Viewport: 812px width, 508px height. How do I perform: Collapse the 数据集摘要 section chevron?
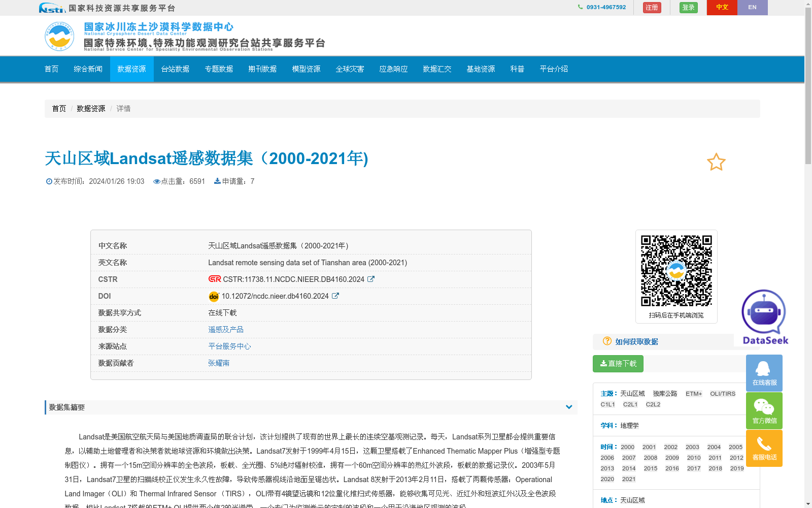pyautogui.click(x=569, y=407)
